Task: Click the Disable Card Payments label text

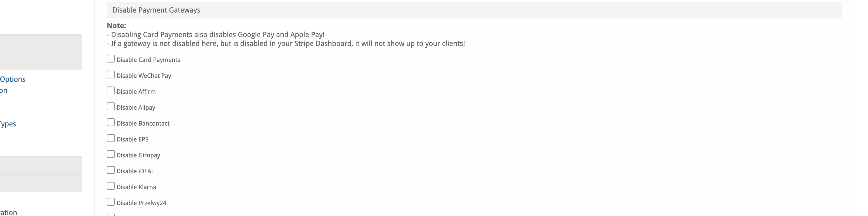Action: click(x=148, y=60)
